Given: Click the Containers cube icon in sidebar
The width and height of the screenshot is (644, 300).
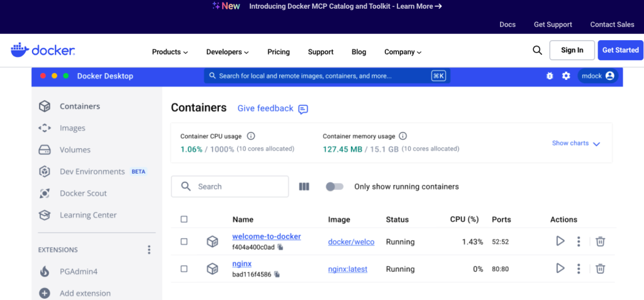Looking at the screenshot, I should [45, 106].
